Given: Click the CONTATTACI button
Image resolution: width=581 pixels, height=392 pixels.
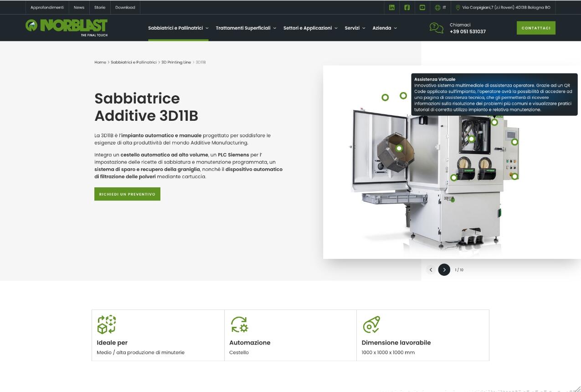Looking at the screenshot, I should click(x=536, y=27).
